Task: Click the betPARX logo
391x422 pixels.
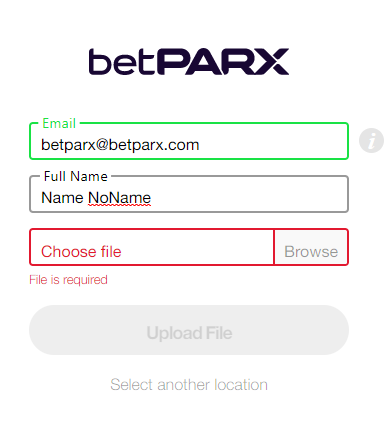Action: pyautogui.click(x=189, y=62)
